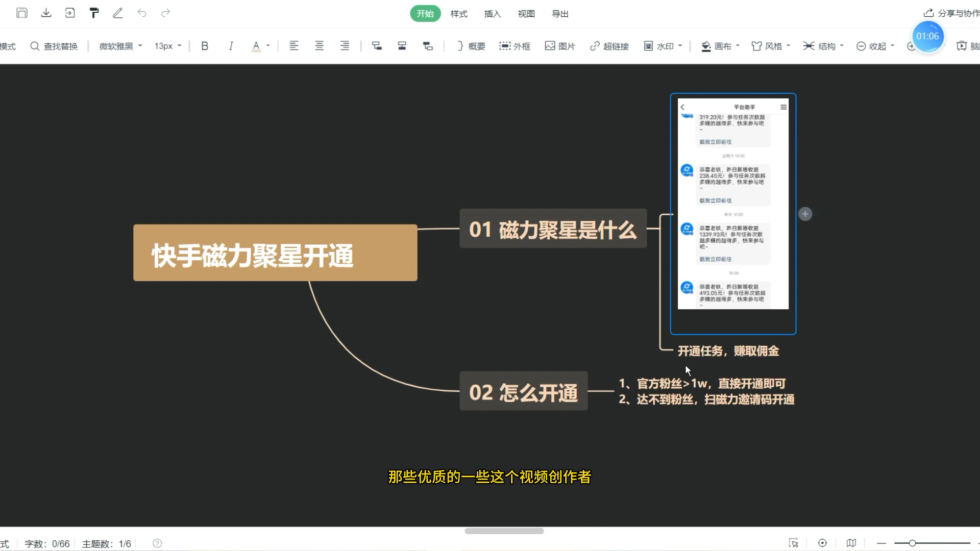
Task: Toggle italic formatting
Action: pos(231,46)
